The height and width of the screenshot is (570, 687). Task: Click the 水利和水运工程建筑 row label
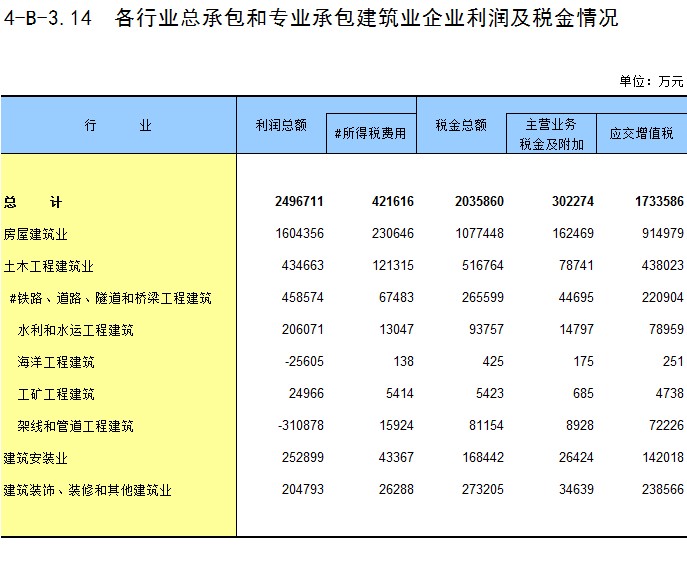point(76,330)
